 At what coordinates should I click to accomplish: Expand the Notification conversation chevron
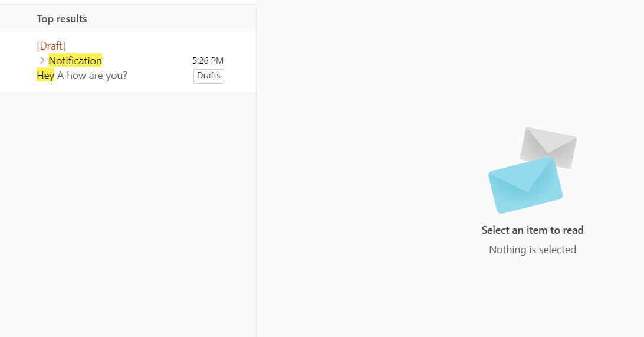pos(42,61)
